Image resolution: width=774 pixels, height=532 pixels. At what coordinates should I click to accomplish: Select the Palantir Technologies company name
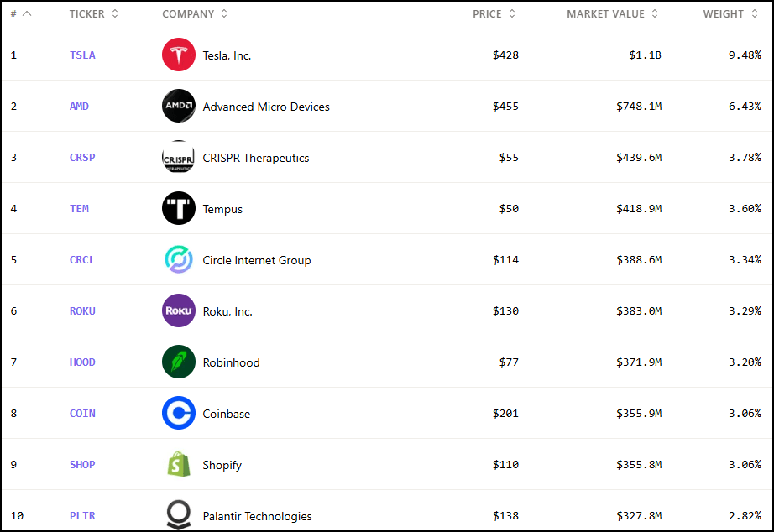click(257, 516)
